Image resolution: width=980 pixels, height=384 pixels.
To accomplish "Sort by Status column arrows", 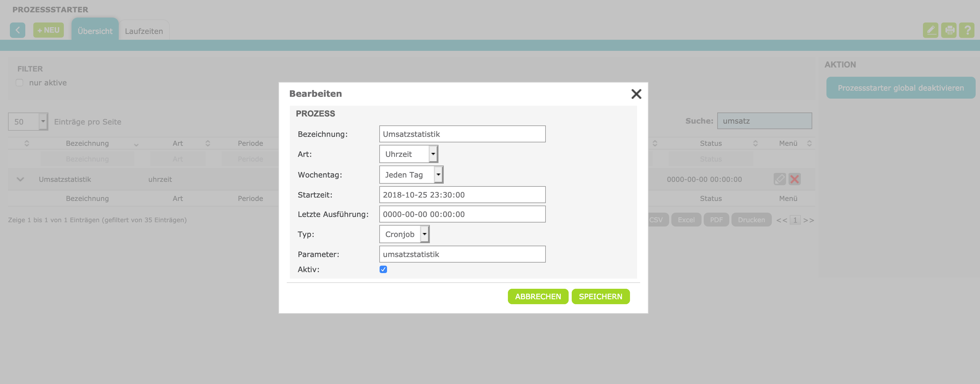I will coord(755,143).
